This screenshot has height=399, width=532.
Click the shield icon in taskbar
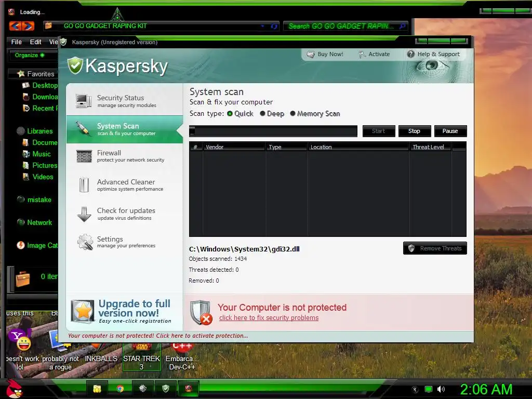click(165, 389)
